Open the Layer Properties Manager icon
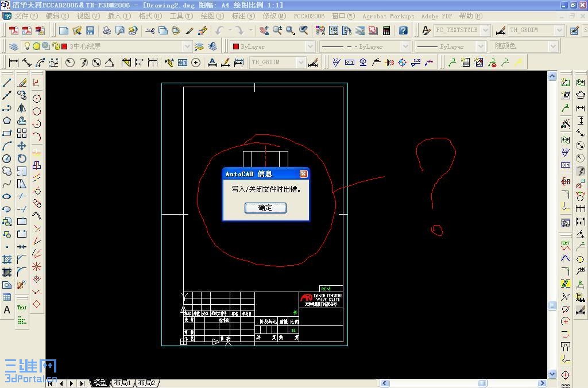Viewport: 588px width, 388px height. point(14,46)
